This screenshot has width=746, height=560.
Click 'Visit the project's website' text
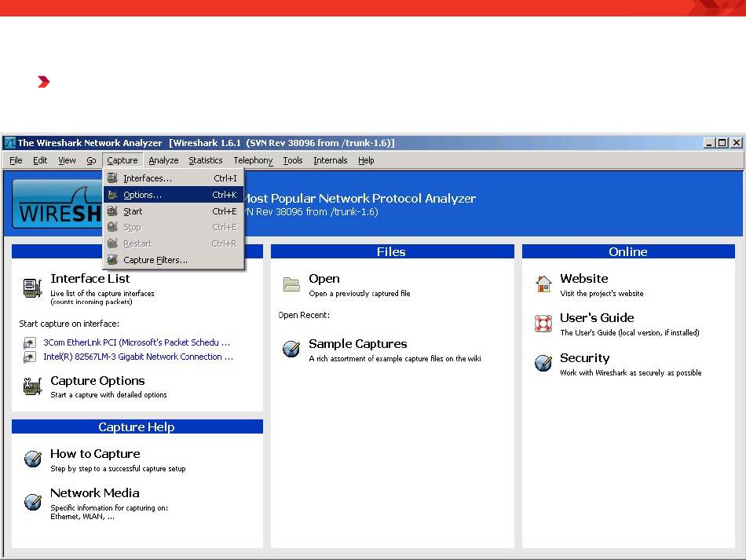click(602, 294)
